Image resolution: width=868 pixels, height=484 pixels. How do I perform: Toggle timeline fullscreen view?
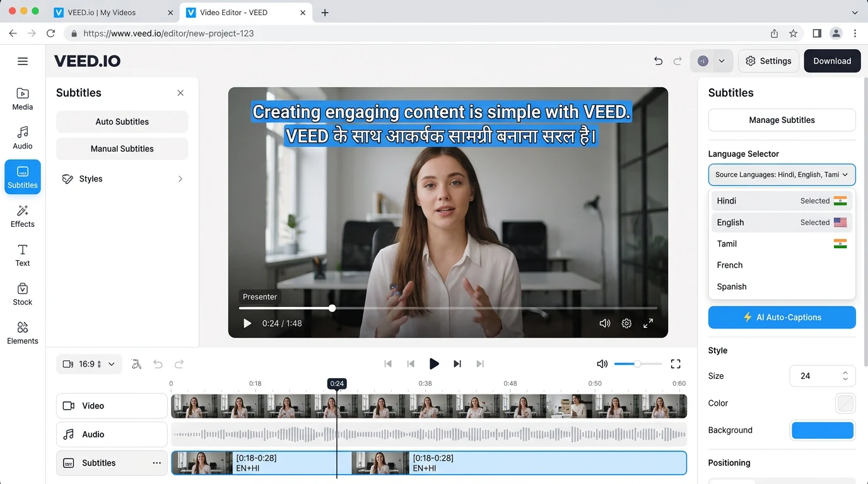pos(676,364)
